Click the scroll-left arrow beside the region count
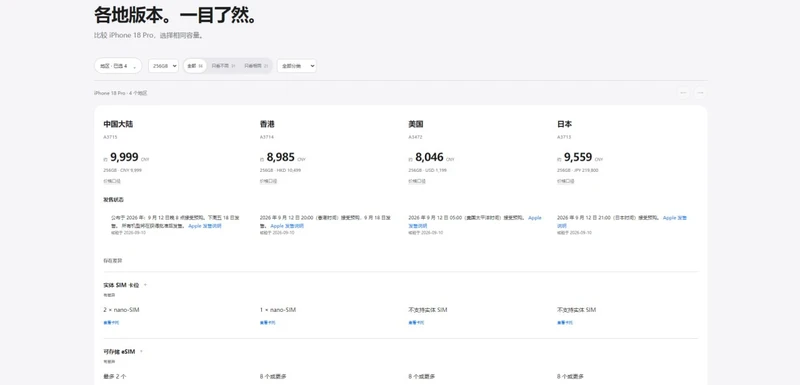 click(683, 93)
